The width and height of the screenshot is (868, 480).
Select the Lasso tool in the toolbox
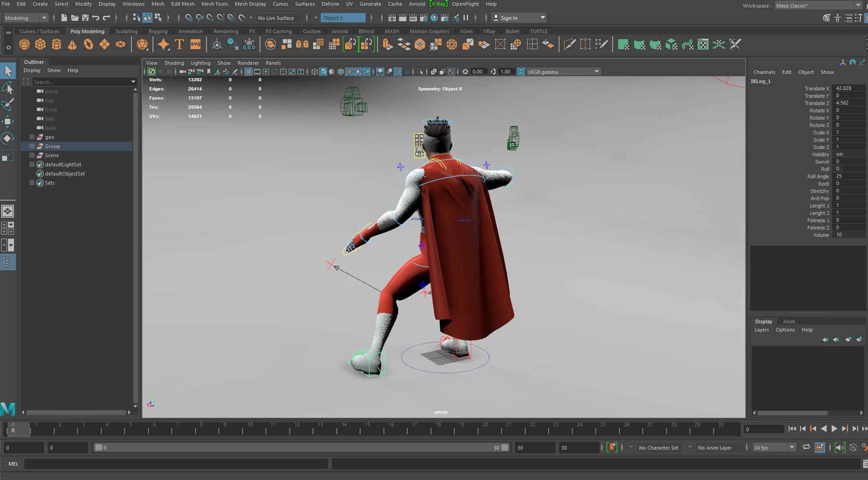coord(8,87)
